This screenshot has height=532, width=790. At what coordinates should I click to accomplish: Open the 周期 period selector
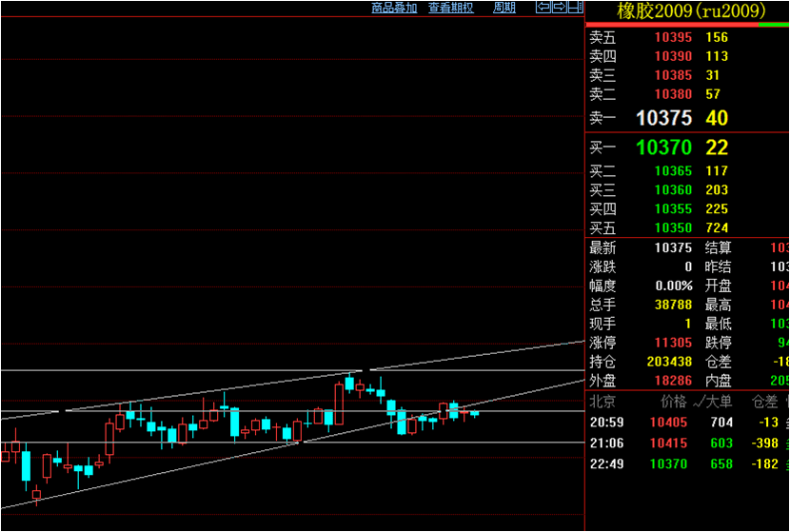[x=504, y=8]
